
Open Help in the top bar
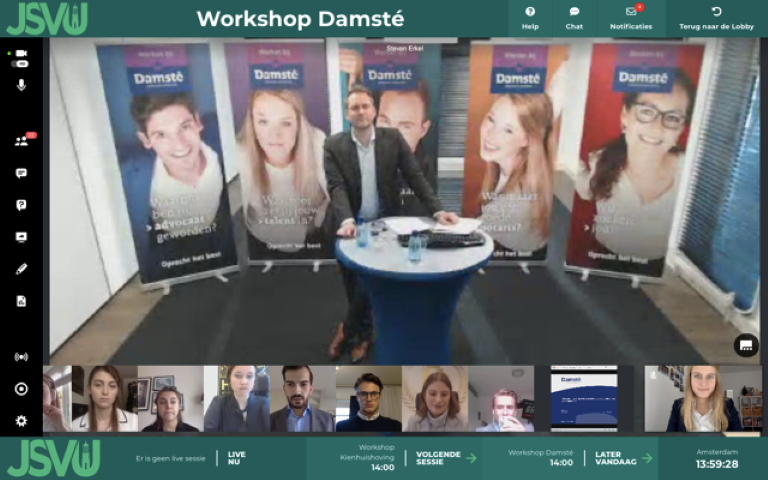click(x=530, y=18)
